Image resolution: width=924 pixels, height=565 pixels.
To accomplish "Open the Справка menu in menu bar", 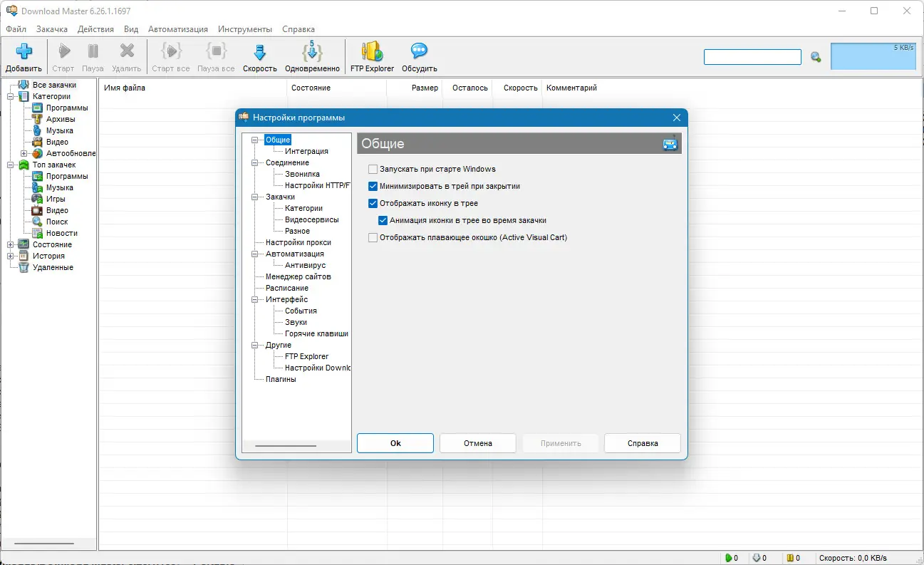I will (299, 29).
